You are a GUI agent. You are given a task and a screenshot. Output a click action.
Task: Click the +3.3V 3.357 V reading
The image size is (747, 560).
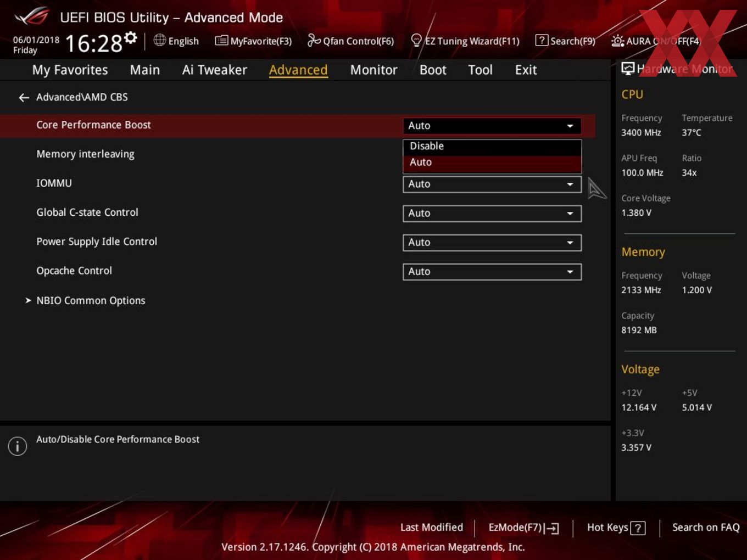click(636, 448)
